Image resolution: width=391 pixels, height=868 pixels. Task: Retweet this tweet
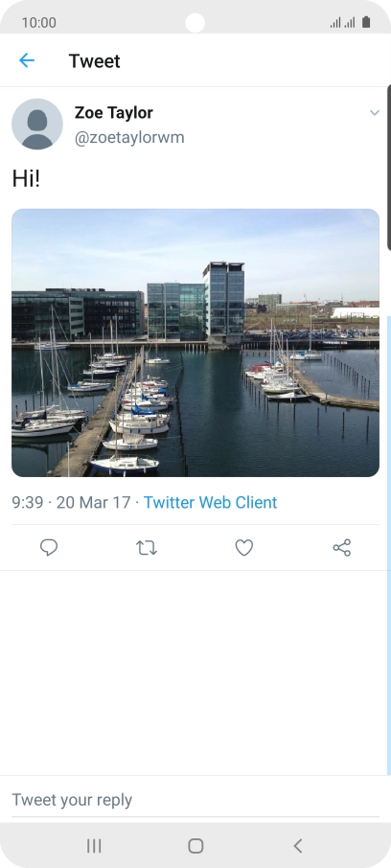pyautogui.click(x=147, y=548)
